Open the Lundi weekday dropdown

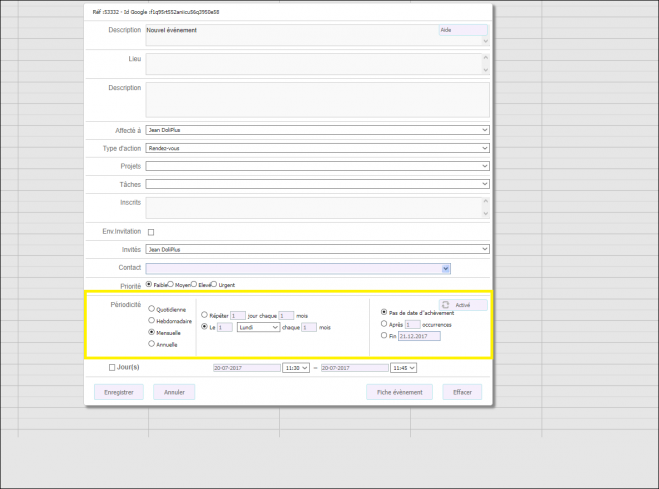tap(258, 327)
